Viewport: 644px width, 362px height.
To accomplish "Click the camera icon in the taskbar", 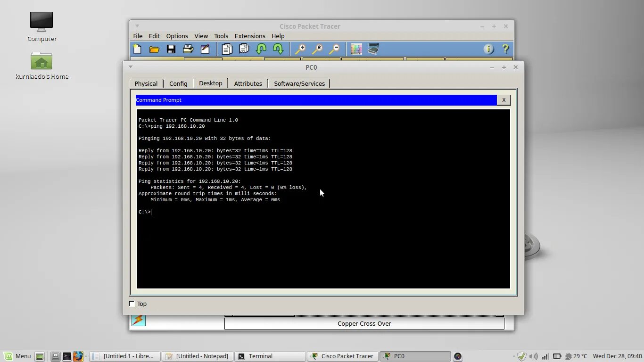I will 457,356.
